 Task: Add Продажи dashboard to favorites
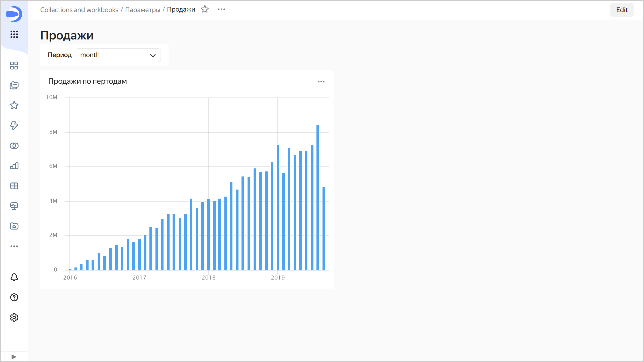click(x=205, y=10)
